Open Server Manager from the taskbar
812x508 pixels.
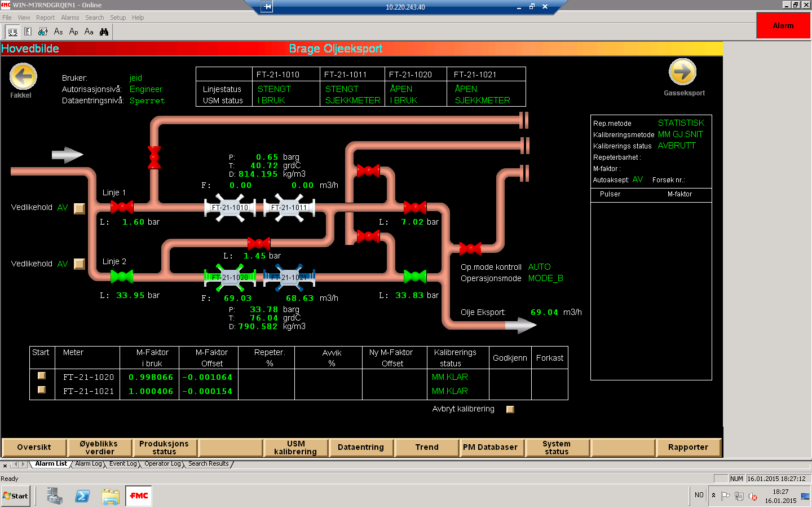coord(55,496)
